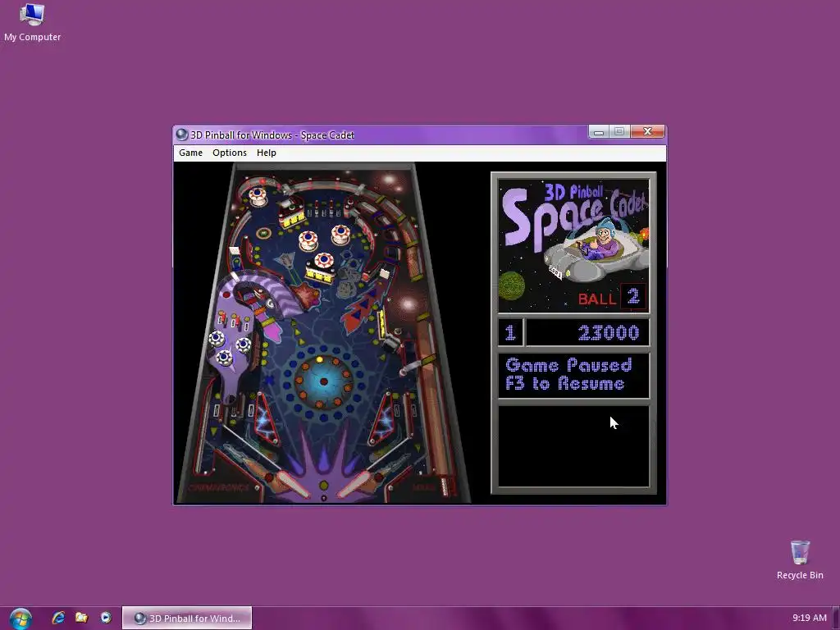
Task: Minimize the 3D Pinball window
Action: (x=599, y=132)
